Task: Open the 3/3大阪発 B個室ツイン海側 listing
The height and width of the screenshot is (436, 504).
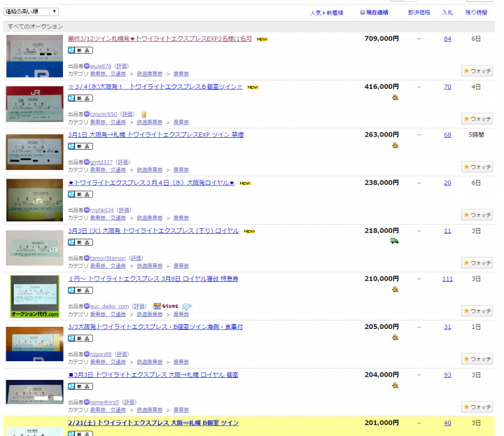Action: pyautogui.click(x=155, y=327)
